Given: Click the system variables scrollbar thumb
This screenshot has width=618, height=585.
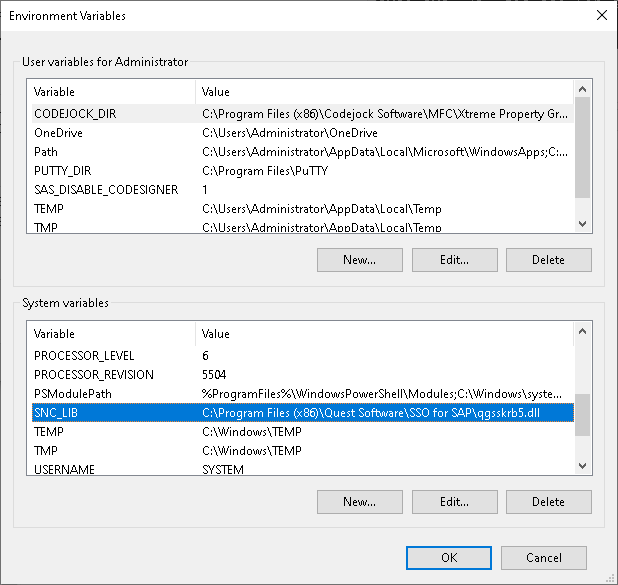Looking at the screenshot, I should coord(583,415).
